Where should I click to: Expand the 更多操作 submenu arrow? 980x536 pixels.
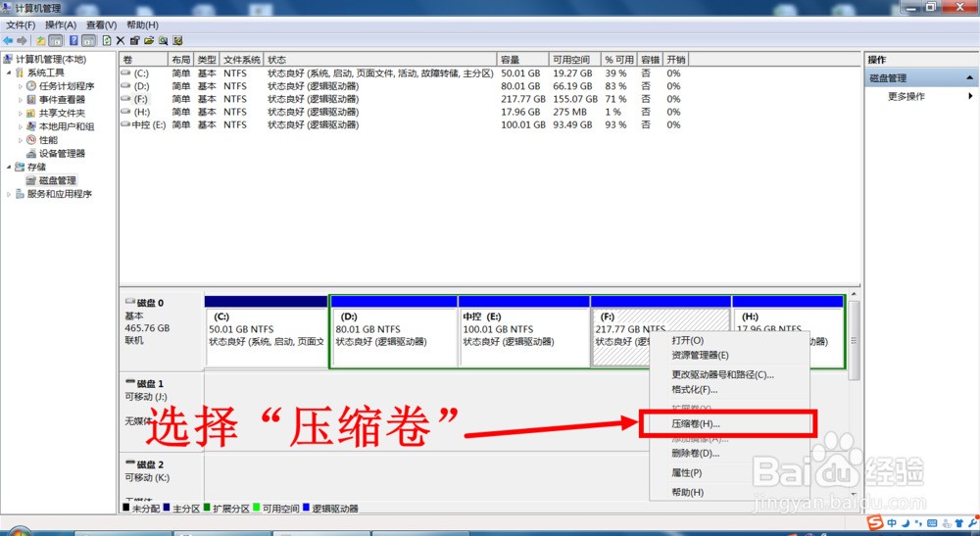click(970, 96)
